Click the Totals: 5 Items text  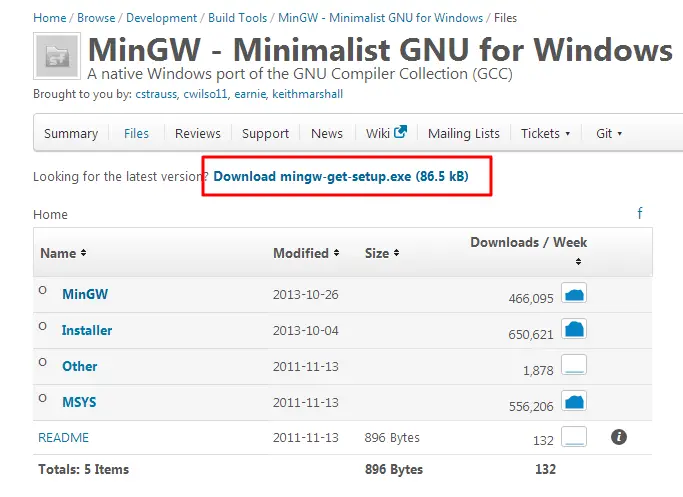coord(84,469)
